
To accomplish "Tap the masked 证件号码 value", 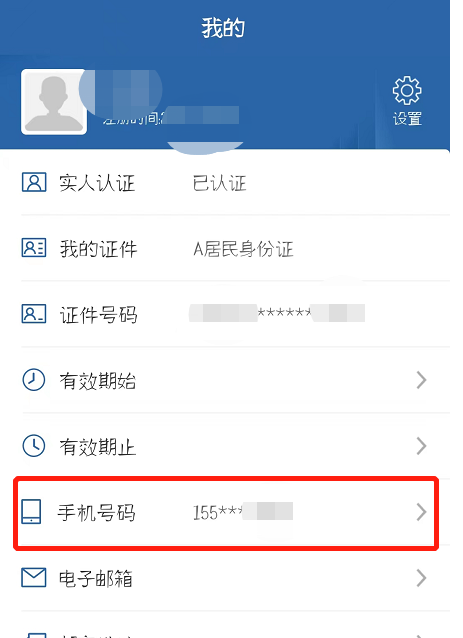I will (277, 313).
